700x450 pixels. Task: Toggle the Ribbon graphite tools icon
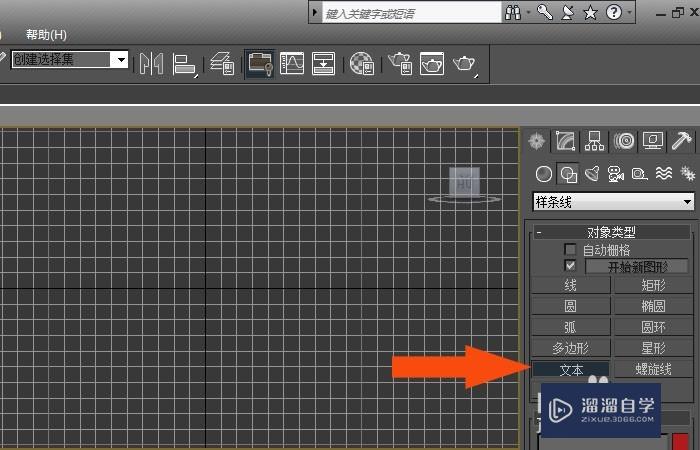[260, 64]
